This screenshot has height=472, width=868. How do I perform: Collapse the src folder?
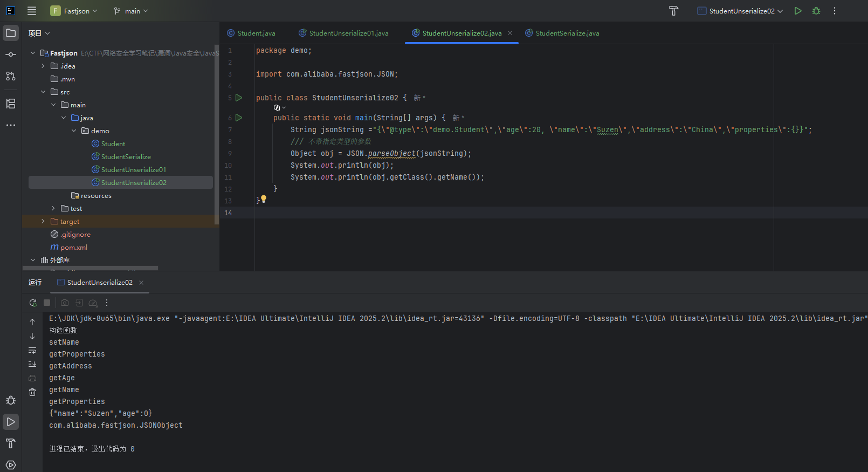[x=43, y=92]
